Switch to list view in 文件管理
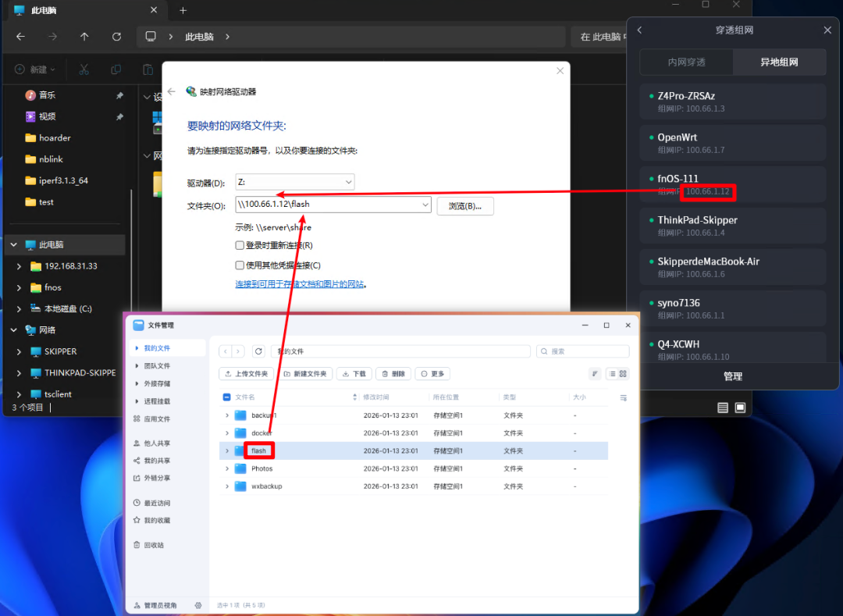 click(x=613, y=373)
